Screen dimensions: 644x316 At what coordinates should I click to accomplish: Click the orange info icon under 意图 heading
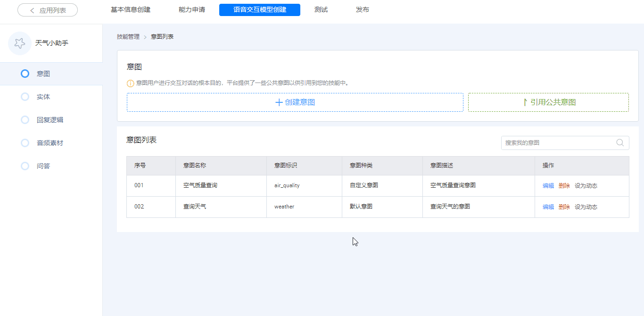(131, 83)
